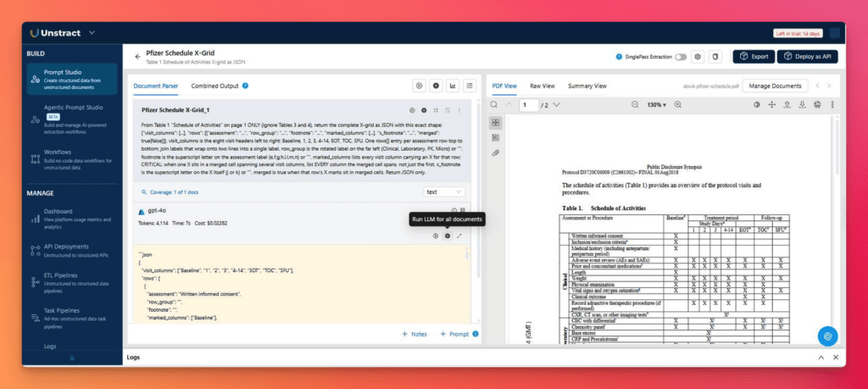The image size is (868, 389).
Task: Download the PDF using the download icon
Action: pyautogui.click(x=802, y=104)
